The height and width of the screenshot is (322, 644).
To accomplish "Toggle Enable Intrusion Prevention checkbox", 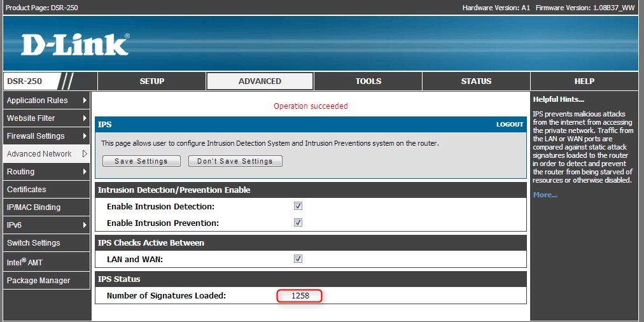I will [298, 223].
